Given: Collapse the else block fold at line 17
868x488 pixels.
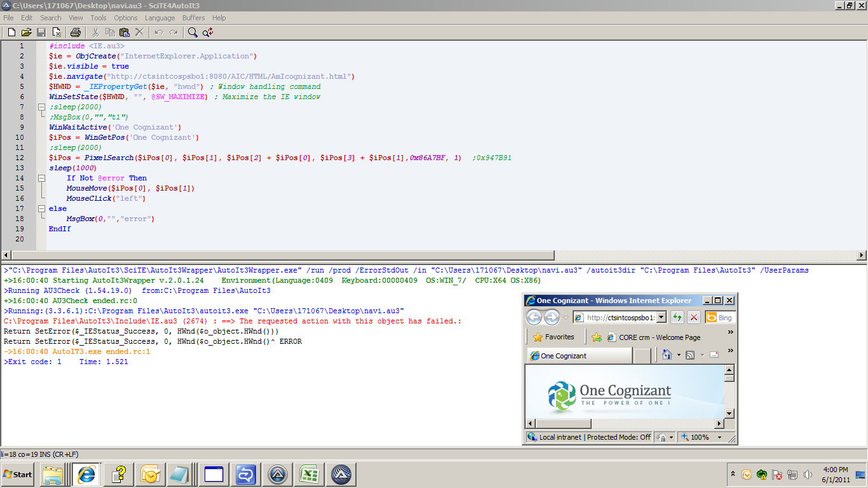Looking at the screenshot, I should point(41,208).
